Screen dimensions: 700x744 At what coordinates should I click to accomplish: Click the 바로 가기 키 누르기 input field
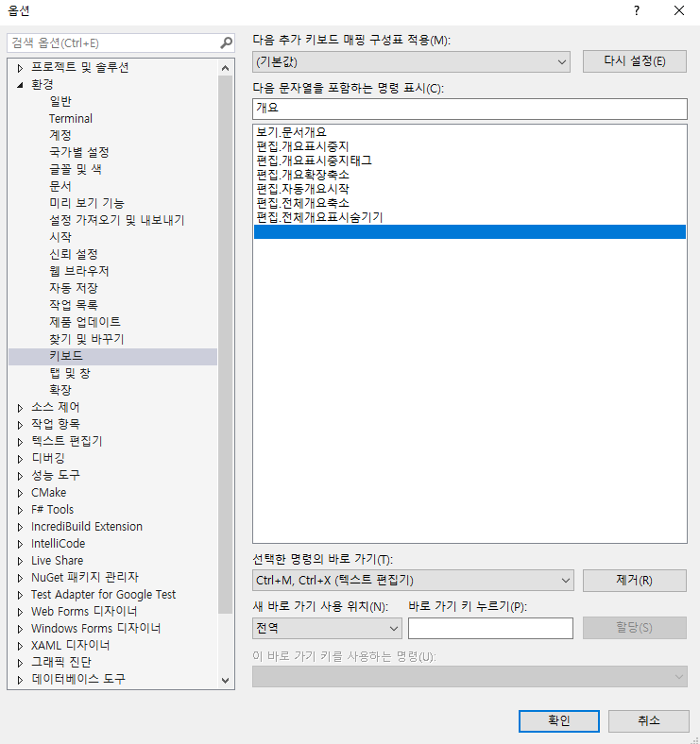coord(490,628)
